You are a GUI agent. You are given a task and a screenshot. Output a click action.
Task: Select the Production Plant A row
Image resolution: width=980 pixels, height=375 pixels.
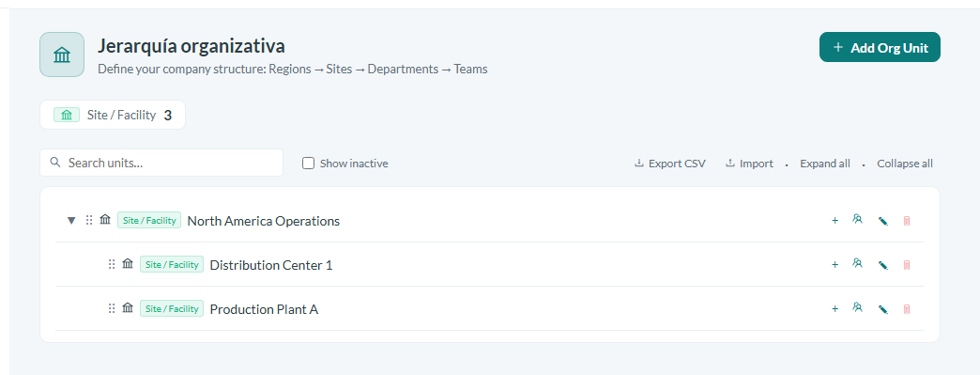click(x=489, y=308)
